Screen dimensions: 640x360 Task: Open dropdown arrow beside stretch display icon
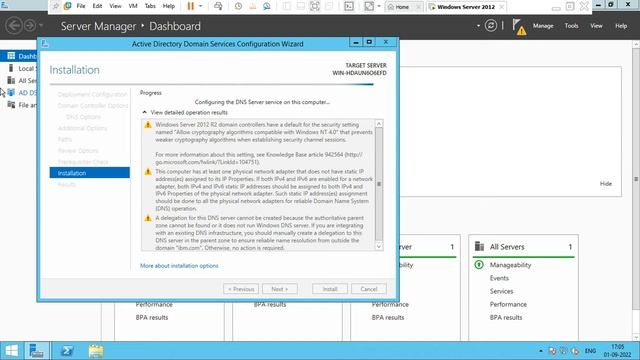379,6
